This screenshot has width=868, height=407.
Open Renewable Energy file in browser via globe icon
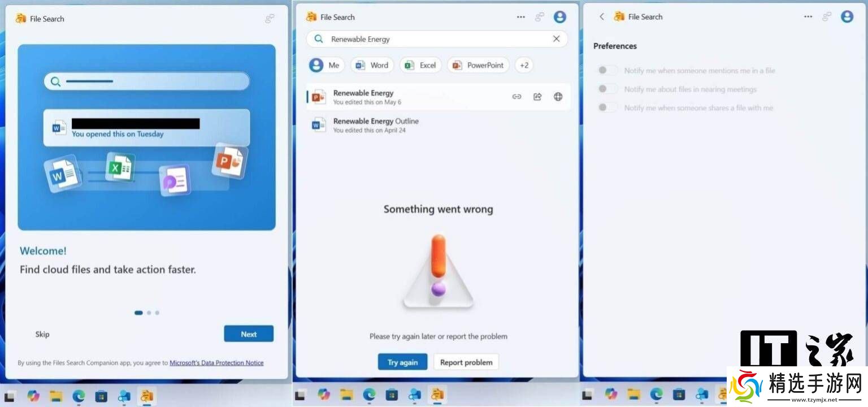coord(558,97)
